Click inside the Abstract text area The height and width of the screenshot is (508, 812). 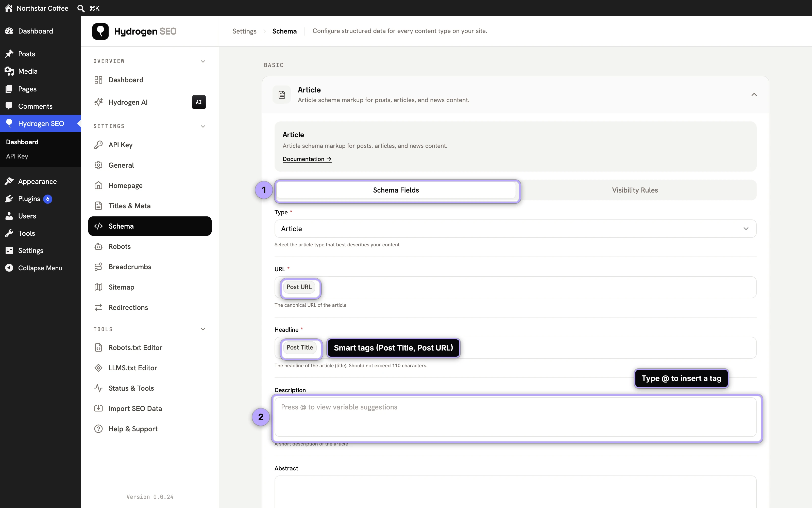click(515, 491)
